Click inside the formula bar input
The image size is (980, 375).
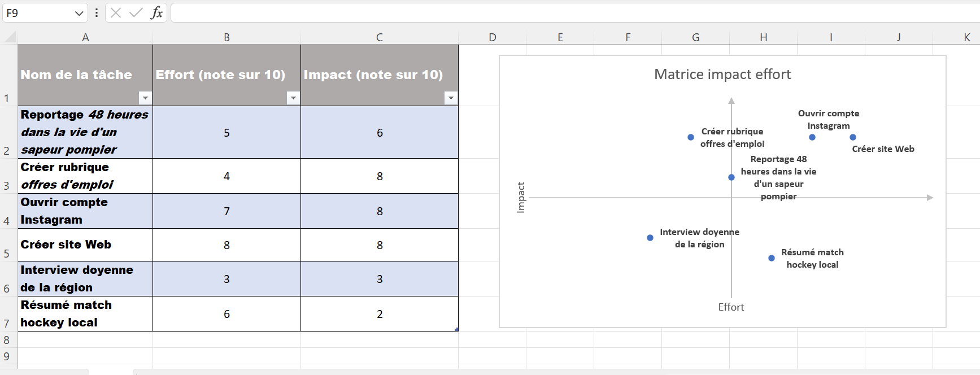[x=565, y=12]
